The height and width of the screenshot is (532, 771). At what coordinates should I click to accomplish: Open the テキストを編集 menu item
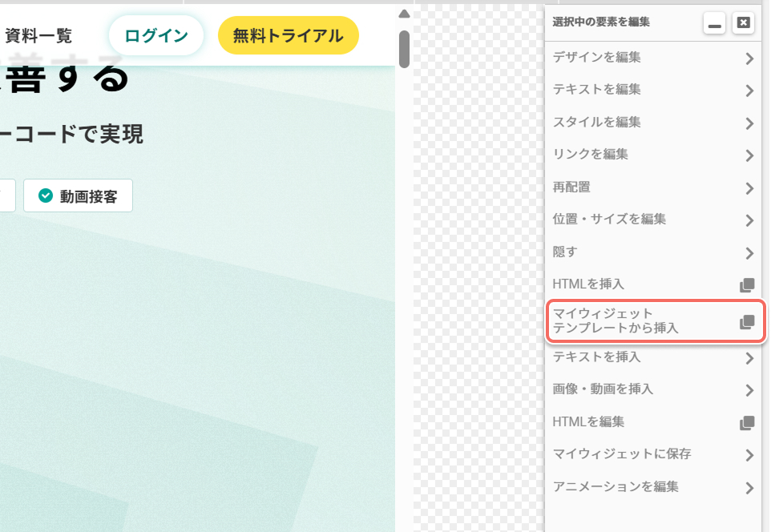point(653,90)
